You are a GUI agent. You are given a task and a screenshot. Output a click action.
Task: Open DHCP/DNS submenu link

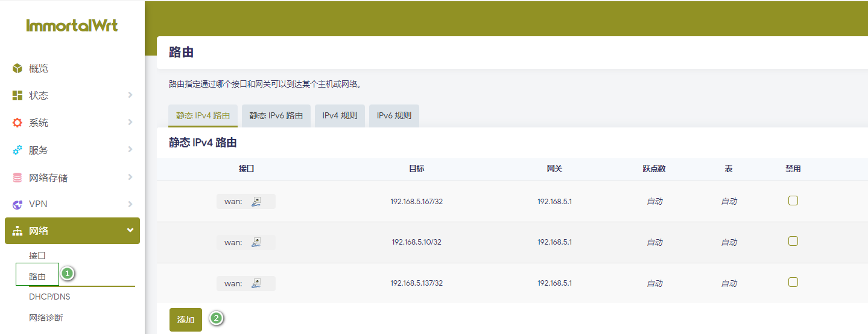(49, 297)
